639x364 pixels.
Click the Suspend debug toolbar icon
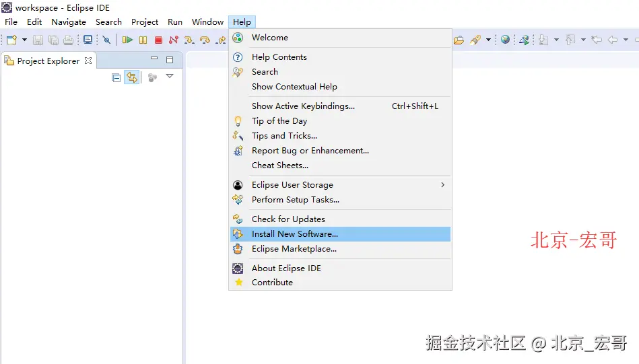coord(143,40)
